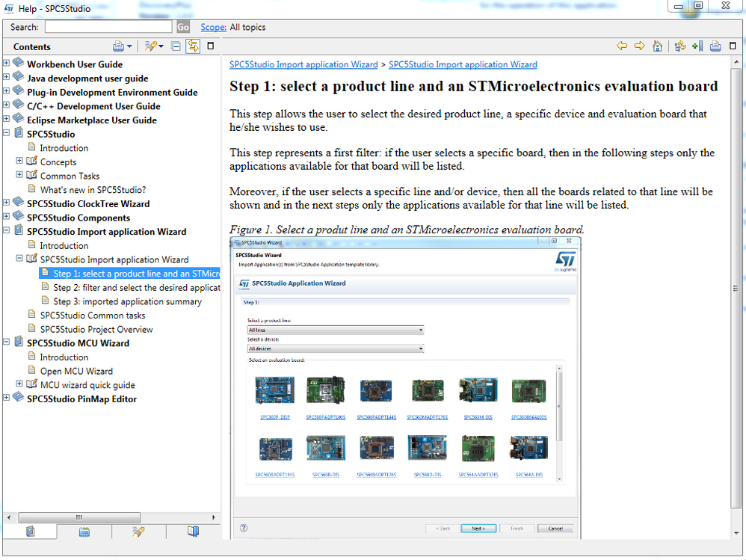Screen dimensions: 746x560
Task: Switch to the Contents tab at the bottom
Action: click(30, 531)
